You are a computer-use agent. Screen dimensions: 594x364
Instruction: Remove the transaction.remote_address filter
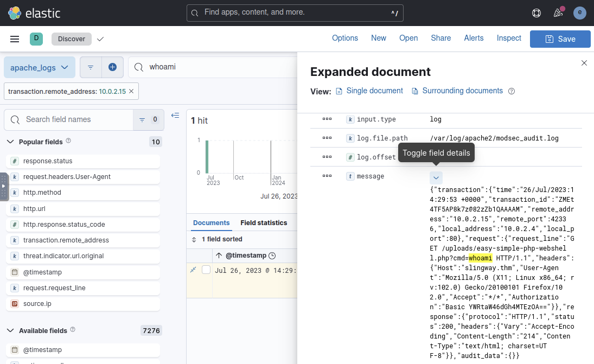(x=131, y=92)
